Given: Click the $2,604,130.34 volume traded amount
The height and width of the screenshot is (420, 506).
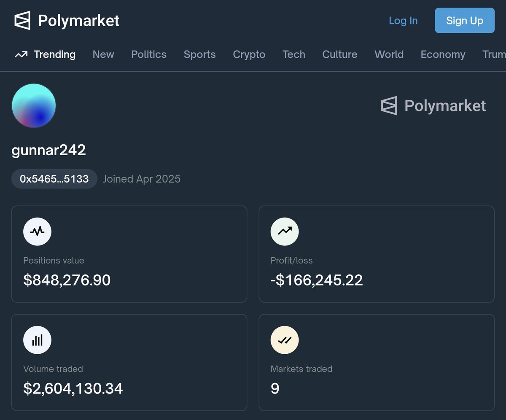Looking at the screenshot, I should pyautogui.click(x=73, y=388).
